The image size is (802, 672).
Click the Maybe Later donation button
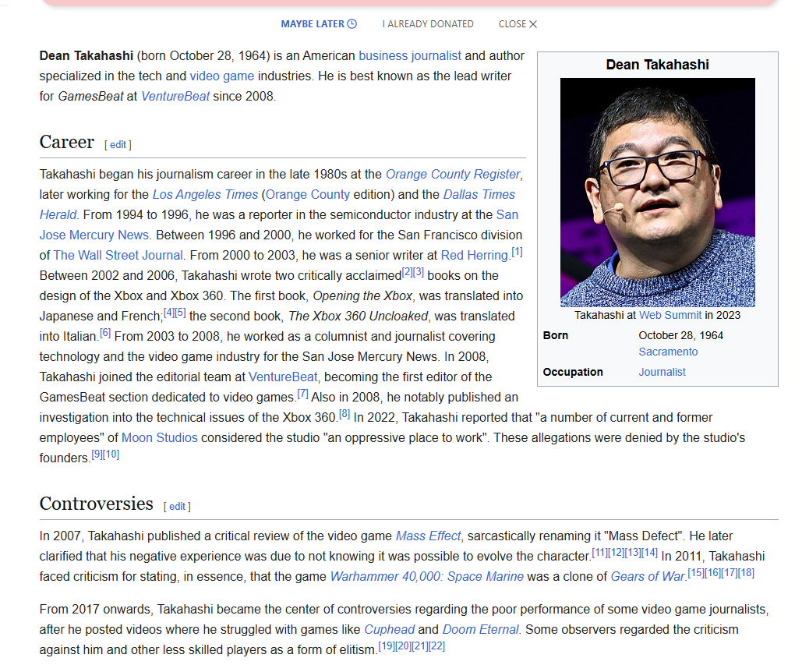click(319, 24)
